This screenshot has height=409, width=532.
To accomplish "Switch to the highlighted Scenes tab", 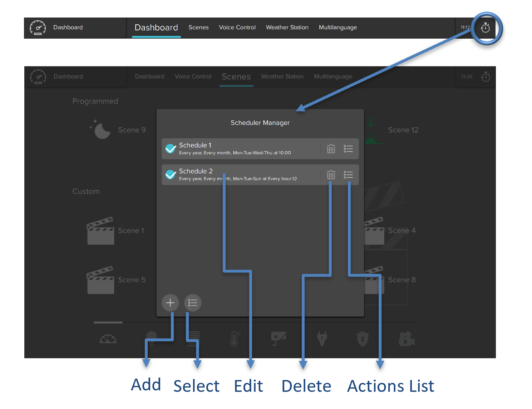I will point(236,77).
